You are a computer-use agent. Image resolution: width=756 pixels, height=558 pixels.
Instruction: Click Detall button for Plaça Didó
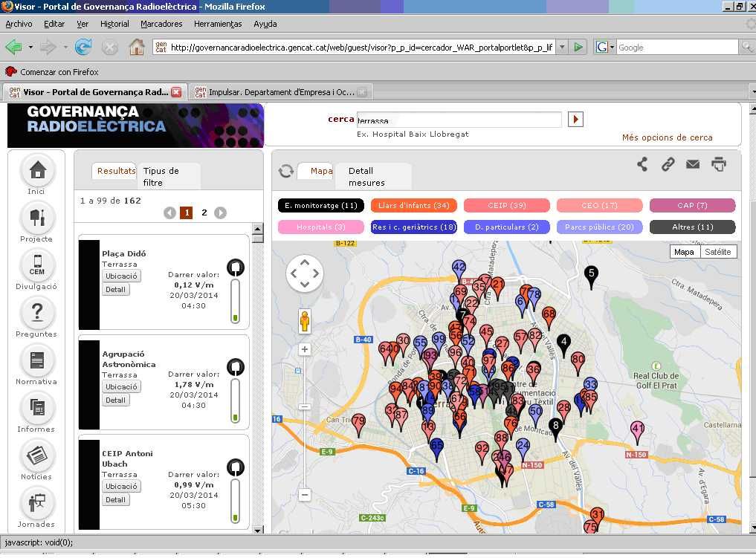pyautogui.click(x=116, y=290)
